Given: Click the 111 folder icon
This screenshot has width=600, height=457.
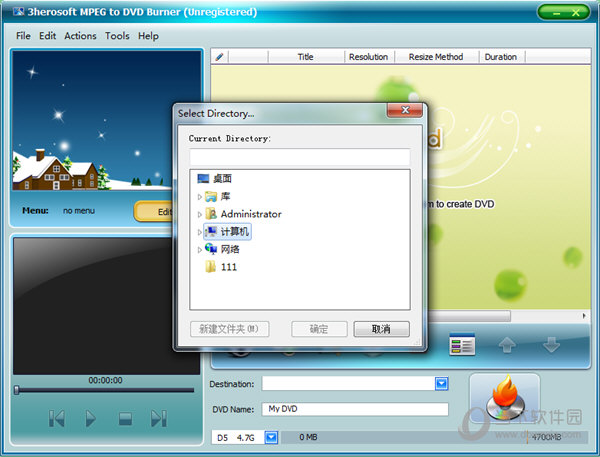Looking at the screenshot, I should (x=210, y=266).
